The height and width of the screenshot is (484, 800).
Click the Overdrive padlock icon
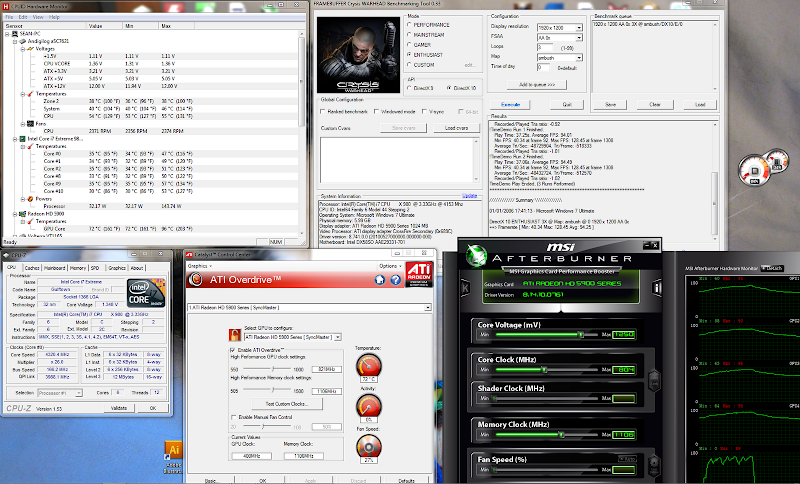tap(234, 335)
